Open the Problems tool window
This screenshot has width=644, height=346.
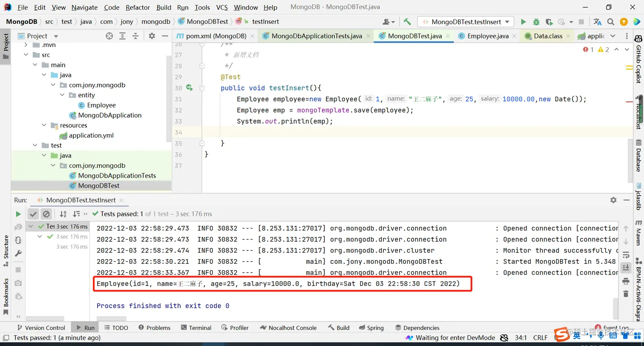154,328
